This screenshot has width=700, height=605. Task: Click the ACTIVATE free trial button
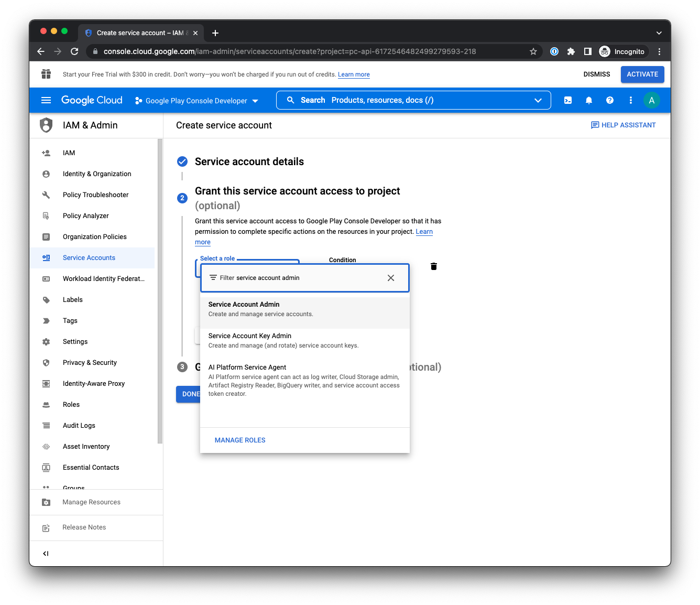tap(642, 74)
